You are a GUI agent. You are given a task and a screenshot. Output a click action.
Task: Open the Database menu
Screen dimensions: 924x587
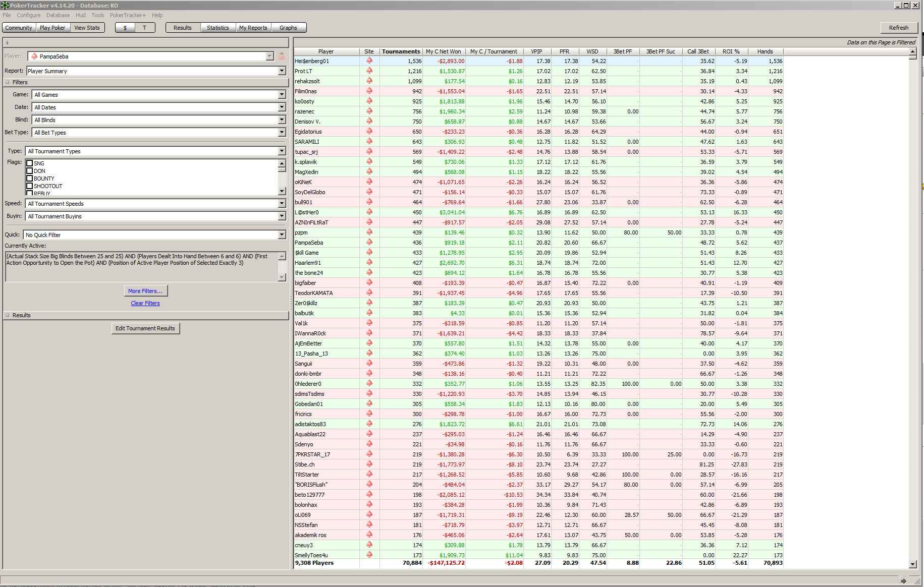pos(58,15)
